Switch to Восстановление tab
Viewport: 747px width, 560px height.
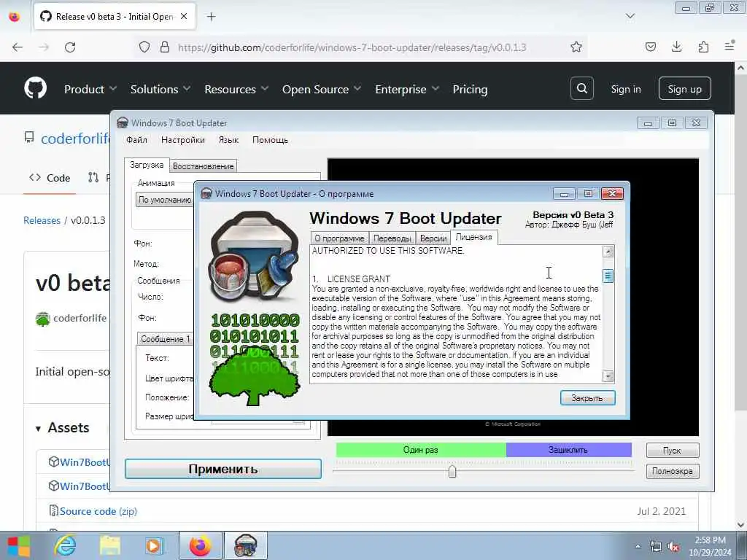tap(203, 166)
